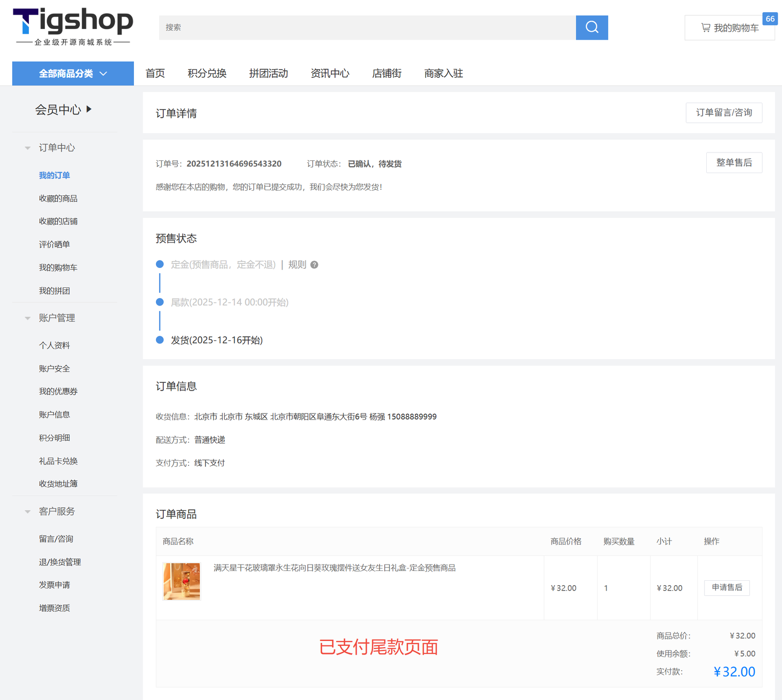This screenshot has width=782, height=700.
Task: Open the 店铺街 nav item
Action: tap(387, 73)
